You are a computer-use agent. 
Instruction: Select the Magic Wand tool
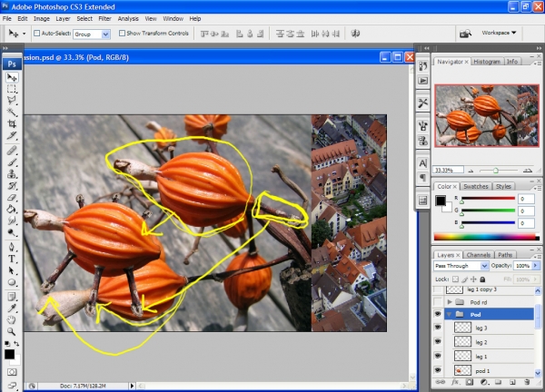12,112
